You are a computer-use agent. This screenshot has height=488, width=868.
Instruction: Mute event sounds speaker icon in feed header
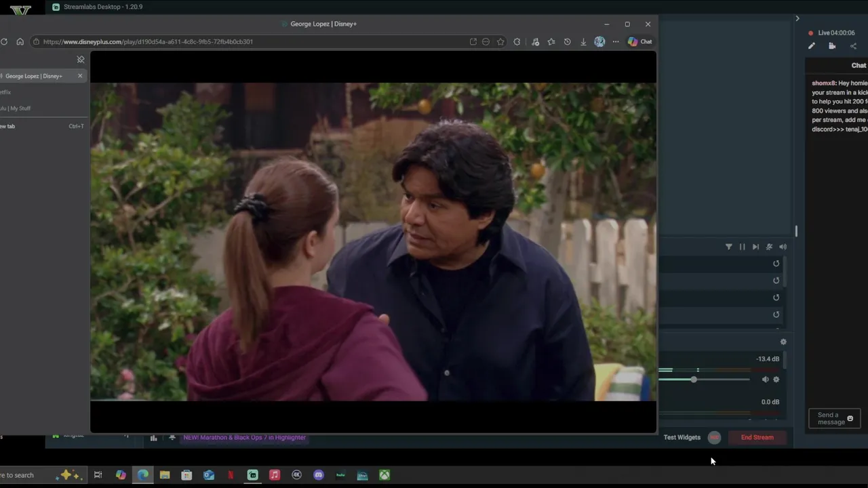click(x=783, y=247)
